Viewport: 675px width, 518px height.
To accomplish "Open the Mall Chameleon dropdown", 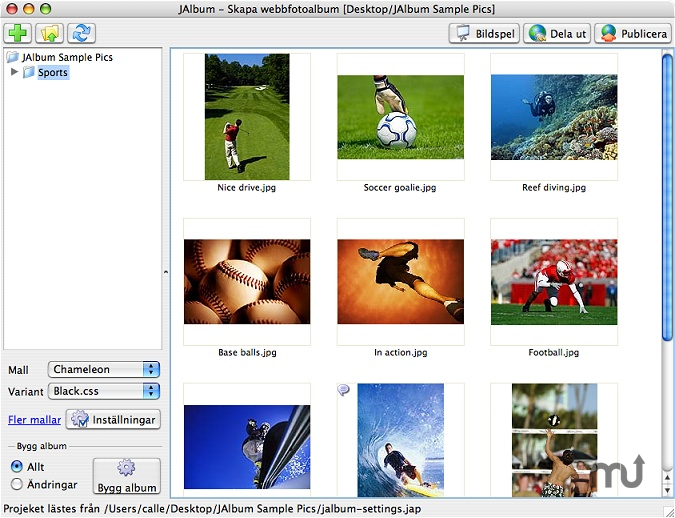I will click(x=104, y=369).
